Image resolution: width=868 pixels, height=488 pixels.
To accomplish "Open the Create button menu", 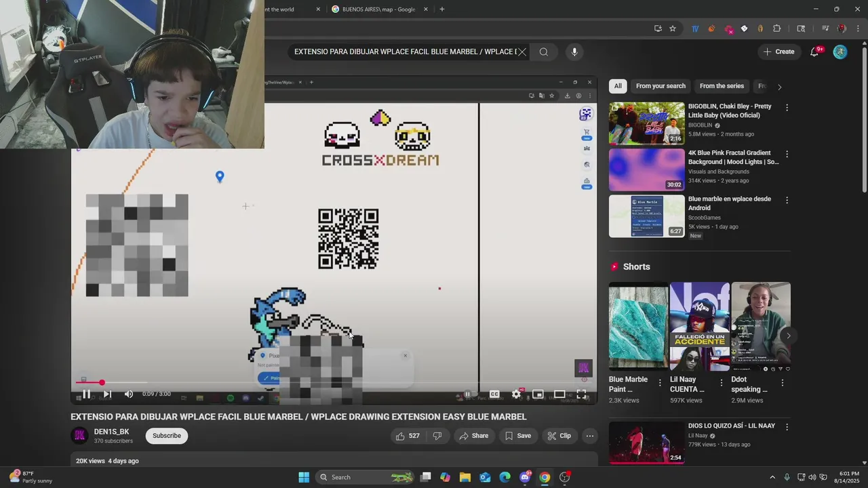I will point(778,52).
